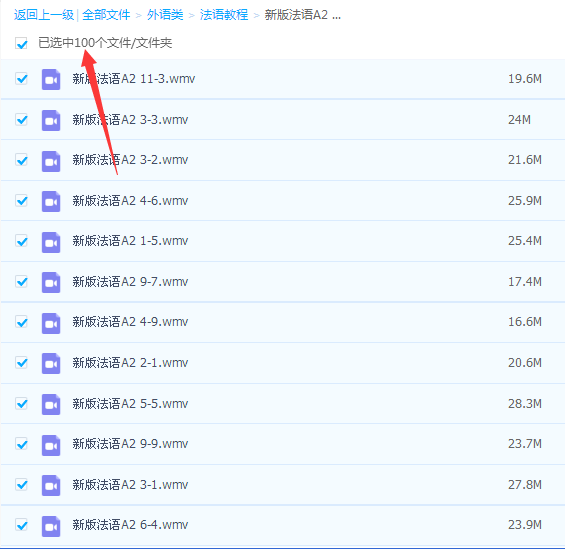Uncheck the 新版法语A2 11-3.wmv checkbox
565x549 pixels.
point(21,79)
